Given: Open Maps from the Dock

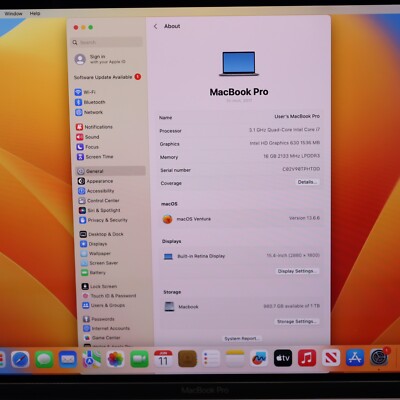Looking at the screenshot, I should pyautogui.click(x=92, y=359).
